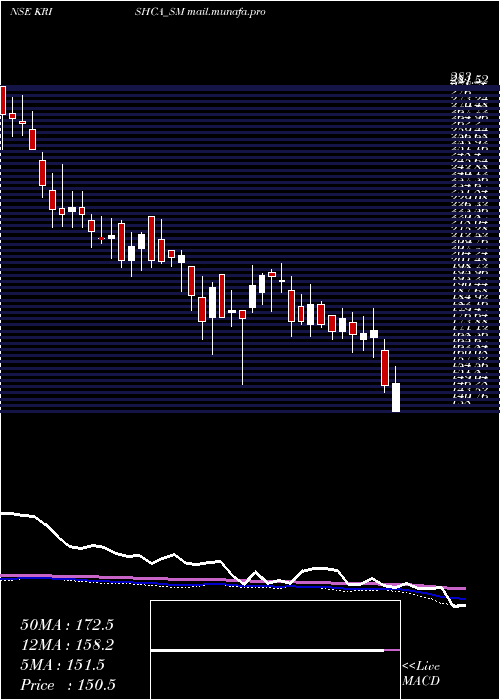Click the "<<Live" label

[x=421, y=667]
